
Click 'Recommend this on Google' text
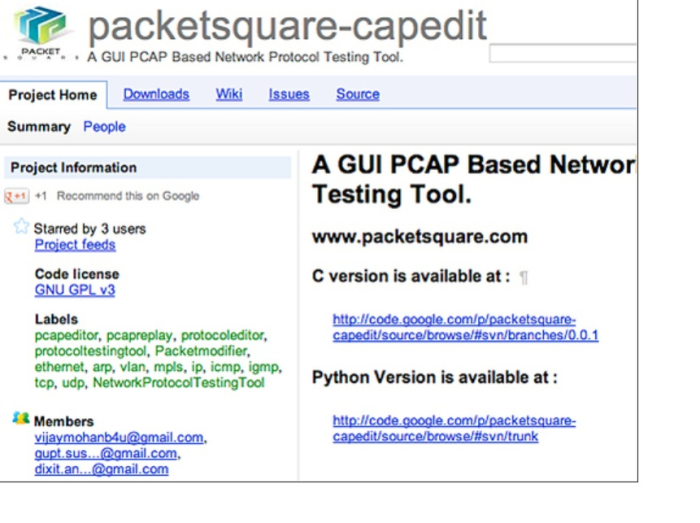(x=128, y=196)
